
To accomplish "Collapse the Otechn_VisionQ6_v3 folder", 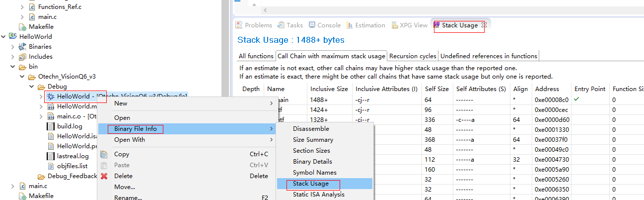I will pyautogui.click(x=22, y=76).
